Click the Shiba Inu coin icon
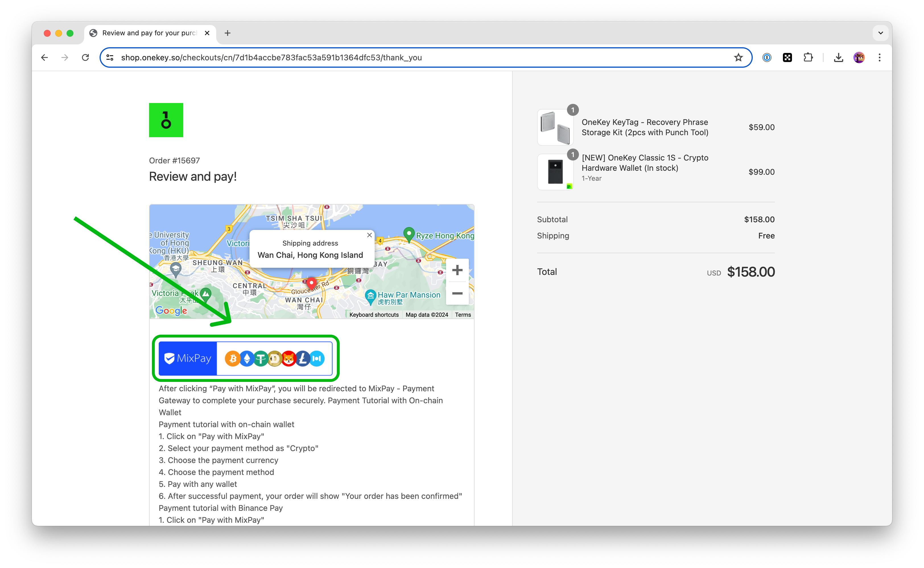This screenshot has width=924, height=568. point(288,359)
